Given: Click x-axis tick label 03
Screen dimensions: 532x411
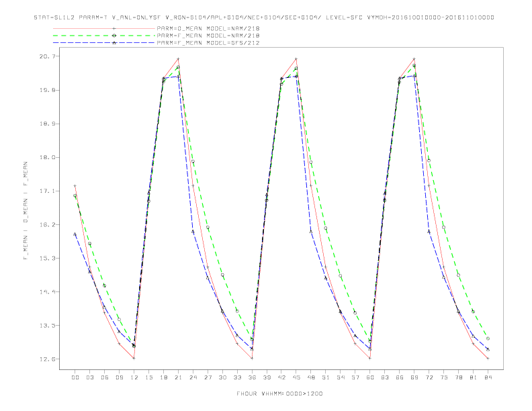Looking at the screenshot, I should point(90,377).
